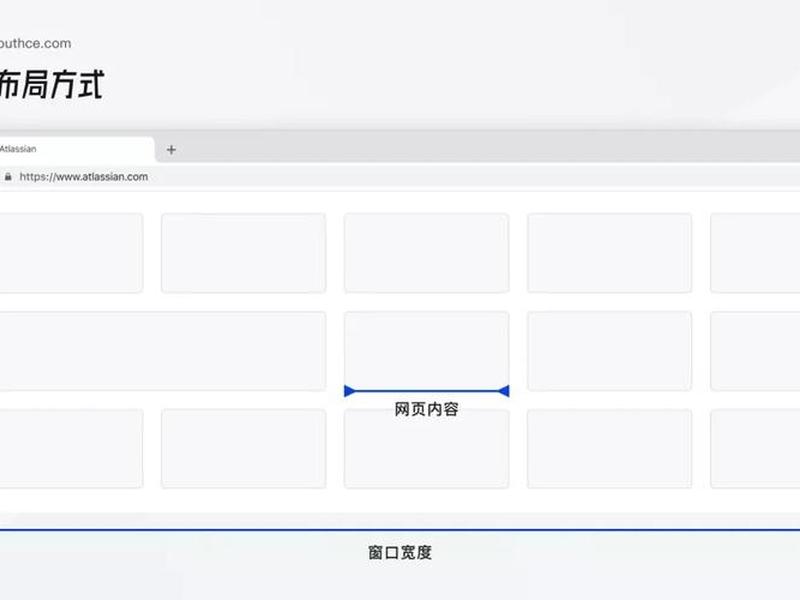Select the Atlassian browser tab
This screenshot has height=600, width=800.
[77, 149]
